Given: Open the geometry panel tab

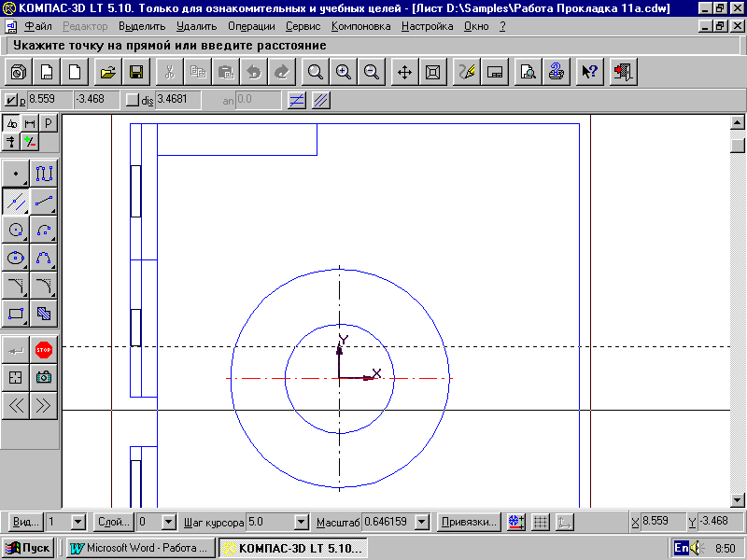Looking at the screenshot, I should click(x=11, y=123).
